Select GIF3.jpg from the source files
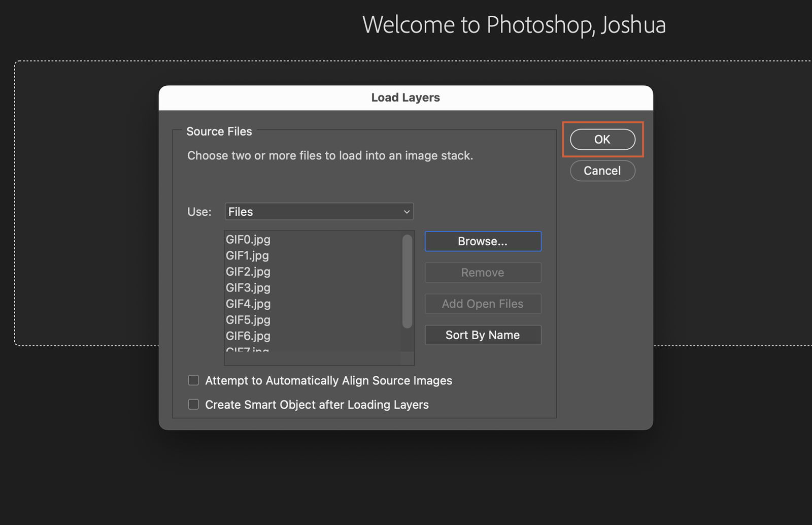Image resolution: width=812 pixels, height=525 pixels. pyautogui.click(x=248, y=288)
